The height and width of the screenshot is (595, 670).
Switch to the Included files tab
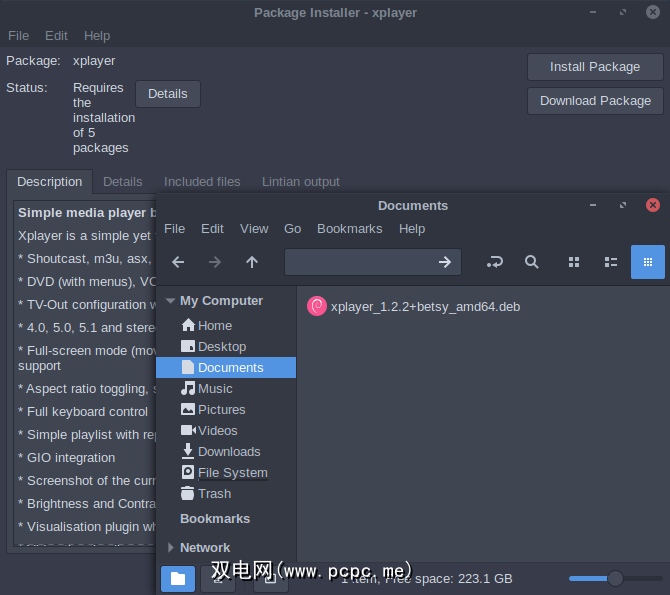coord(202,182)
